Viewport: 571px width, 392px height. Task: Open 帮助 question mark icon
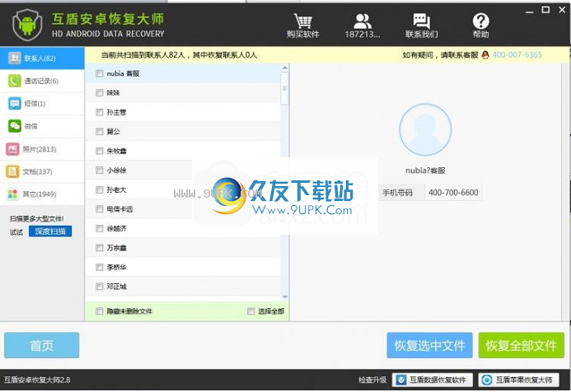coord(480,21)
